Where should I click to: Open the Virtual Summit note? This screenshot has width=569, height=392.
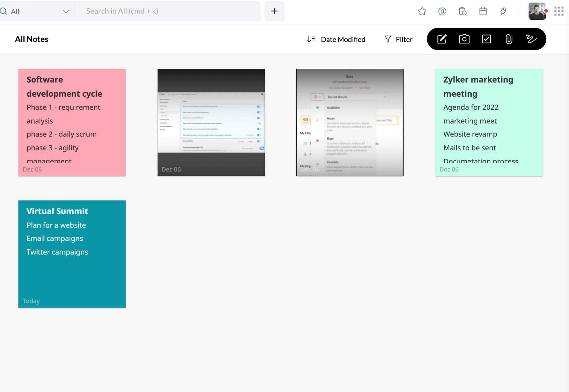(72, 254)
